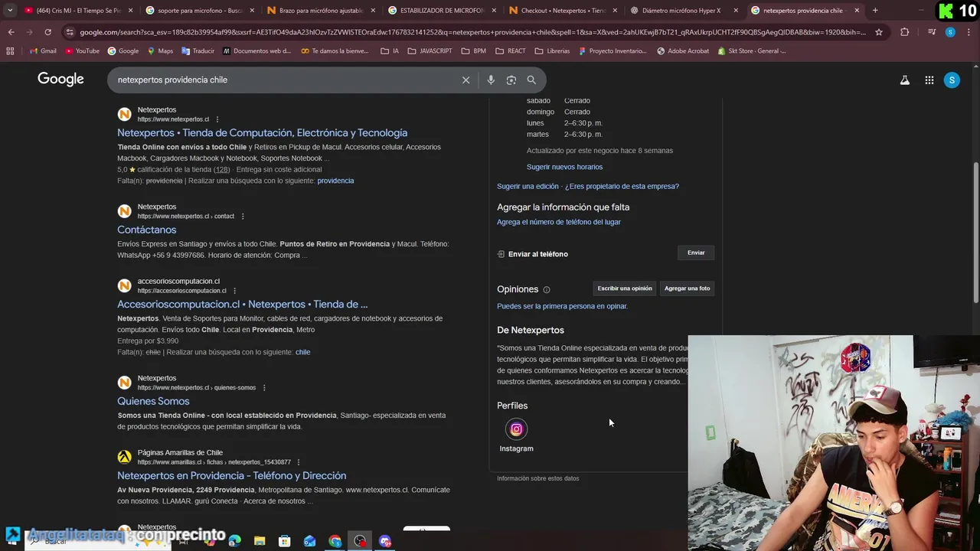The width and height of the screenshot is (980, 551).
Task: Open the Traducir bookmark
Action: [x=198, y=51]
